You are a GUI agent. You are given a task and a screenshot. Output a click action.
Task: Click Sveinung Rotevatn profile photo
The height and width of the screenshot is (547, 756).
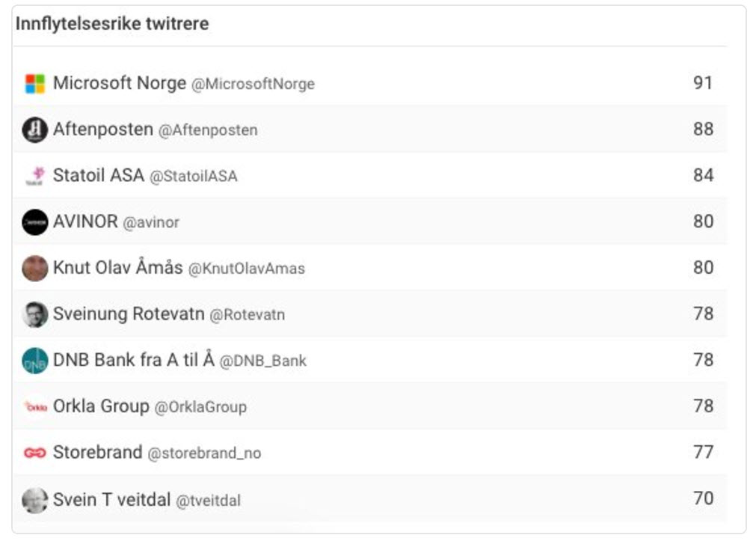35,314
